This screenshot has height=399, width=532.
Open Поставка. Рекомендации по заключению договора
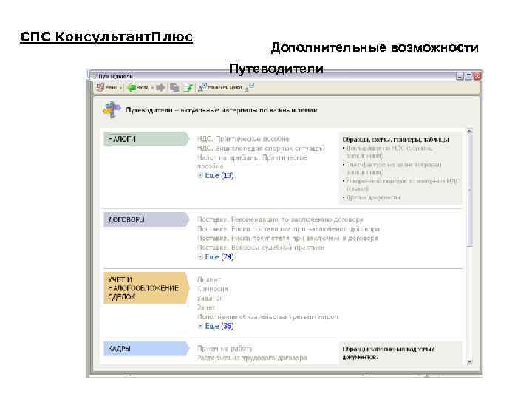coord(280,219)
